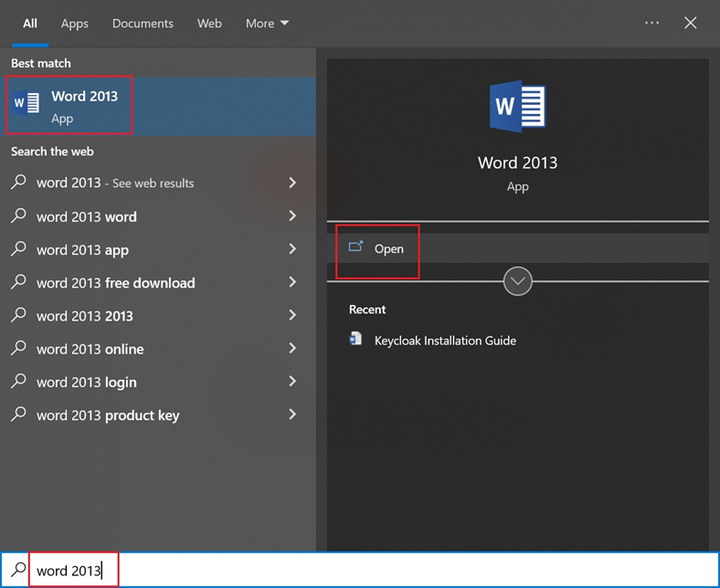Close the search panel
This screenshot has width=720, height=588.
[x=690, y=23]
